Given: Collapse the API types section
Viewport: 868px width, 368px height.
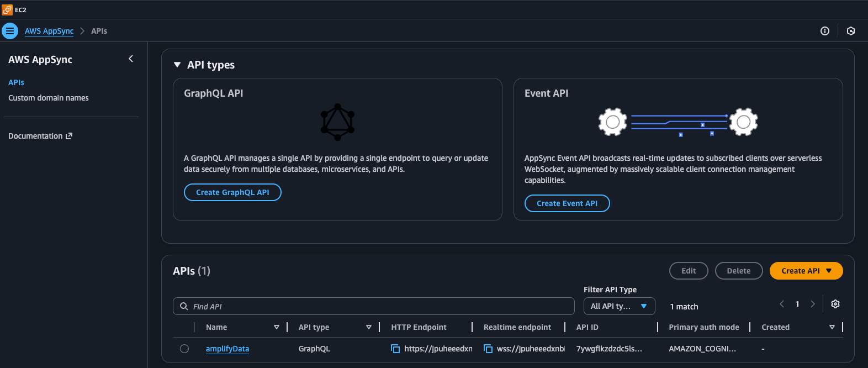Looking at the screenshot, I should tap(177, 65).
